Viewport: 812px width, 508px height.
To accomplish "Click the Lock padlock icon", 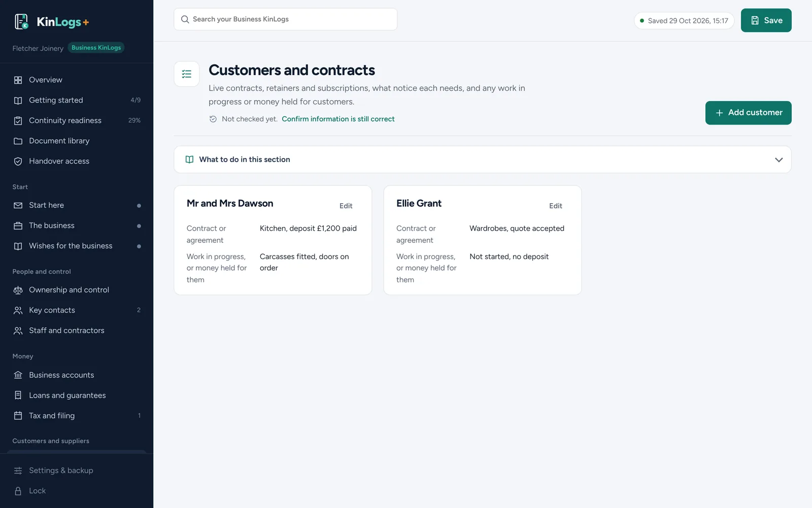I will coord(18,491).
